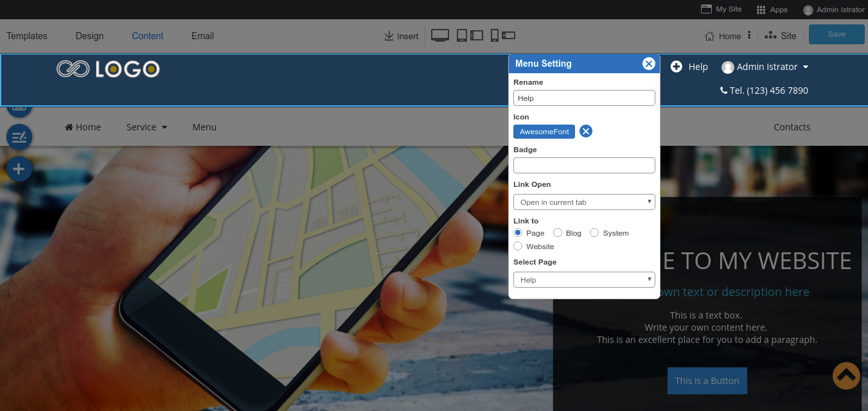Open the Select Page dropdown
Viewport: 868px width, 411px height.
pos(584,279)
